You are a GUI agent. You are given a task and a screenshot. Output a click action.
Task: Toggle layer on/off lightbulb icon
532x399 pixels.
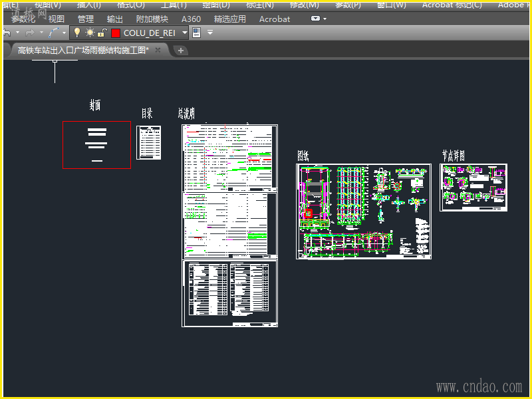77,33
